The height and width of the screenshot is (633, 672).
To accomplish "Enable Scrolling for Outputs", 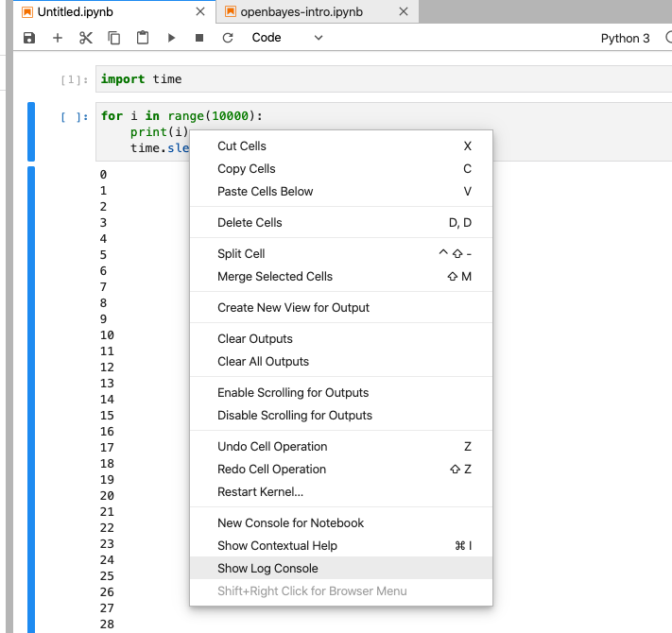I will coord(293,392).
